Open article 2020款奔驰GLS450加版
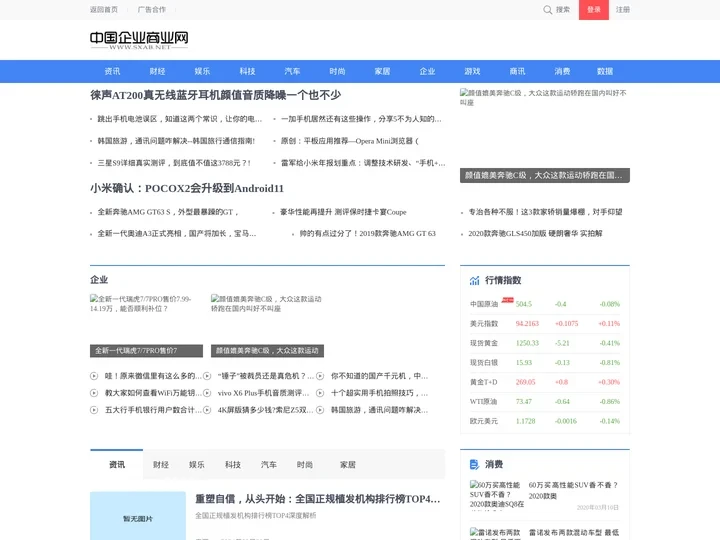Screen dimensions: 720x540 click(x=535, y=234)
